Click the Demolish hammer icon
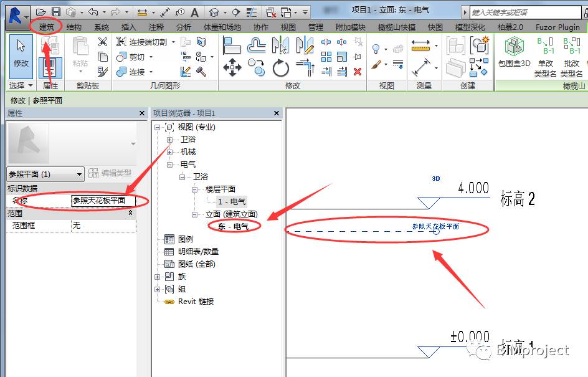Viewport: 588px width, 377px height. point(201,71)
